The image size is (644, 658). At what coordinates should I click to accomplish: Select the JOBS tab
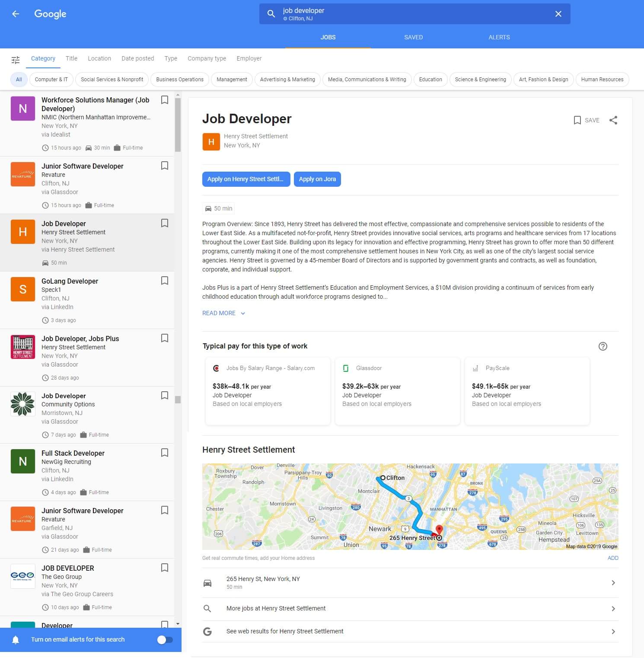328,37
